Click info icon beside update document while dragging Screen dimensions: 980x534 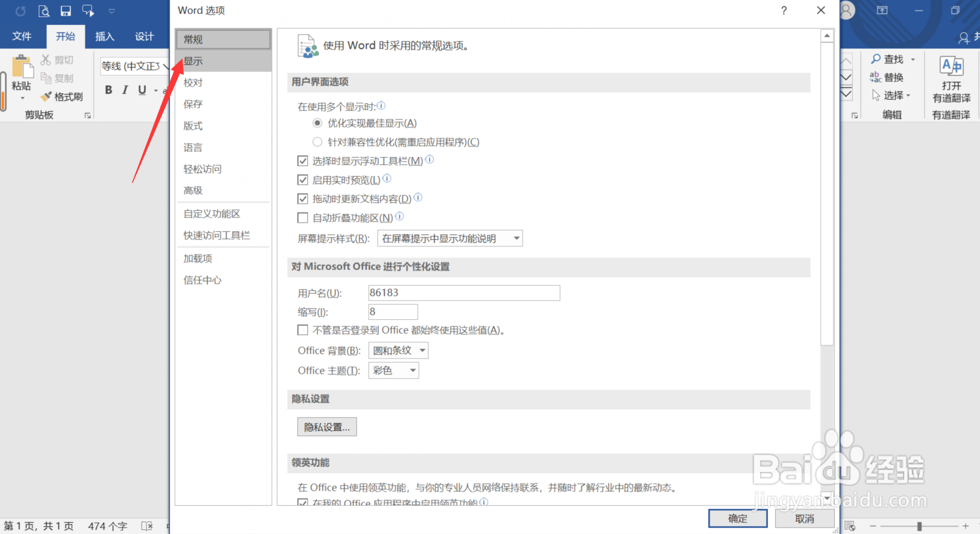417,197
